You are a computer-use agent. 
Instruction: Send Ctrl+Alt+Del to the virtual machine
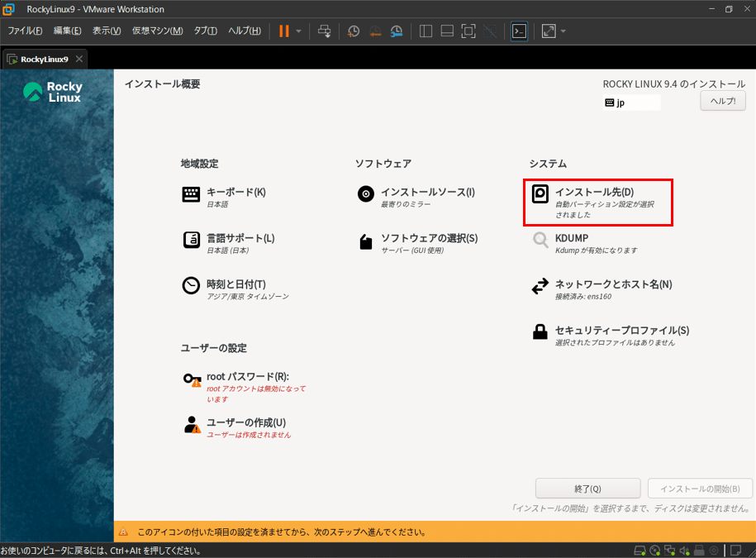(x=325, y=31)
